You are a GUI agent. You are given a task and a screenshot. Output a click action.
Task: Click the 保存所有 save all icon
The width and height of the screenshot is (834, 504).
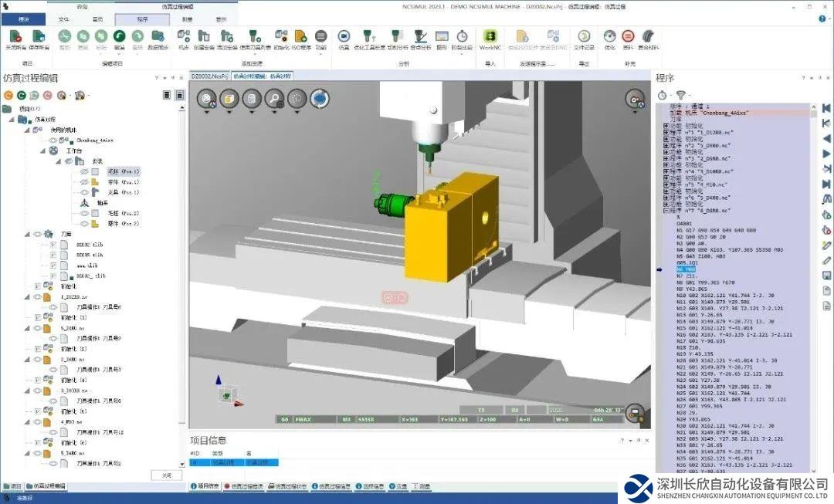click(39, 38)
